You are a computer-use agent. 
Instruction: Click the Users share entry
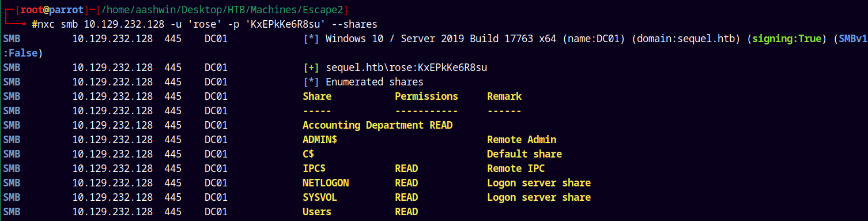click(x=317, y=212)
